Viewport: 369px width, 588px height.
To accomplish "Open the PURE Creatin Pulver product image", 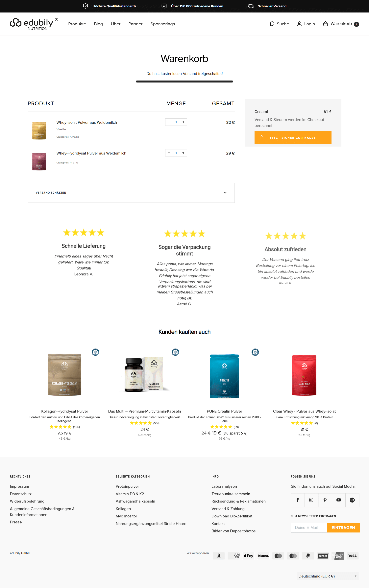I will click(224, 376).
